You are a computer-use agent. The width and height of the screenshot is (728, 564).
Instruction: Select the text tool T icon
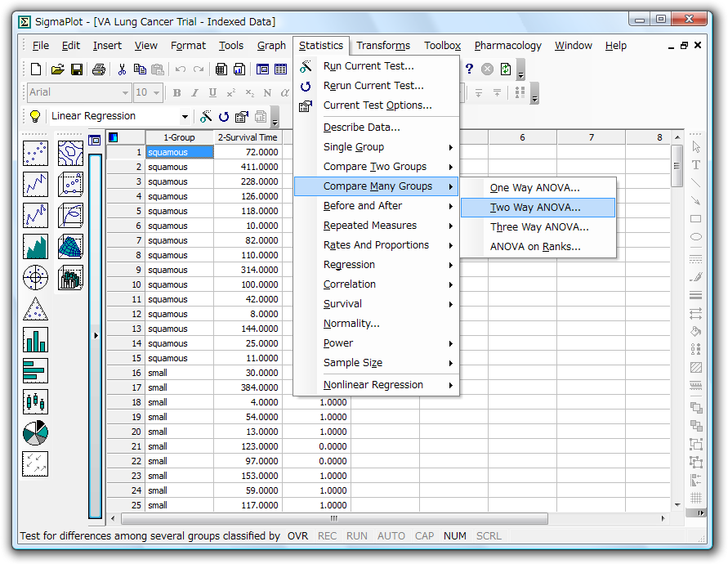pyautogui.click(x=696, y=165)
